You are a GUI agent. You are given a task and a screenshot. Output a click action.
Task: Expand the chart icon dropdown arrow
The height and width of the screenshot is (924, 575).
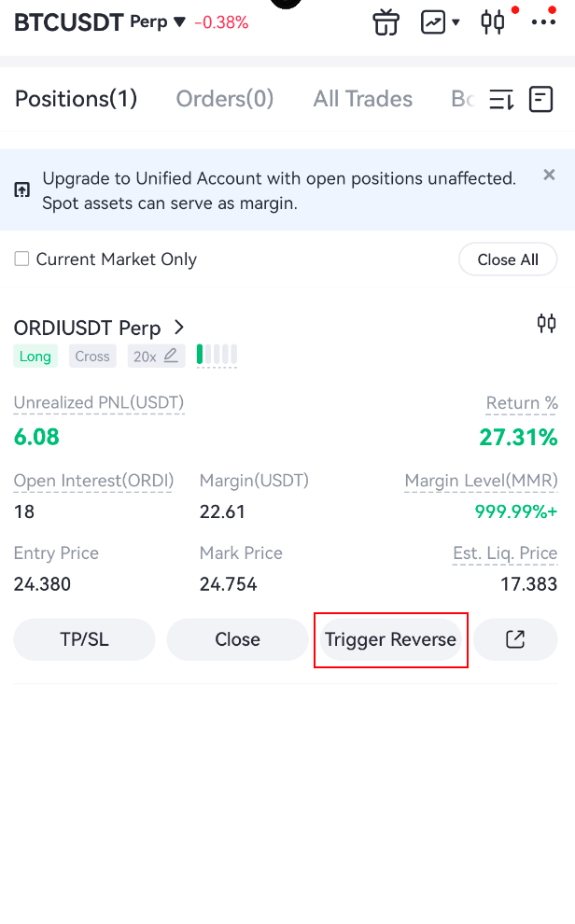click(x=456, y=21)
